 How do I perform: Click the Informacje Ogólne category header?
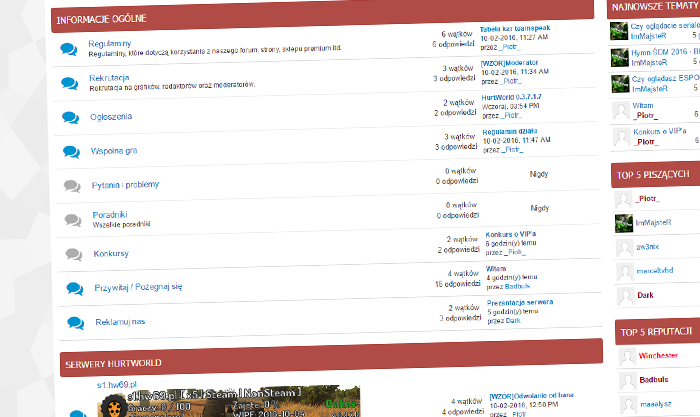tap(322, 16)
